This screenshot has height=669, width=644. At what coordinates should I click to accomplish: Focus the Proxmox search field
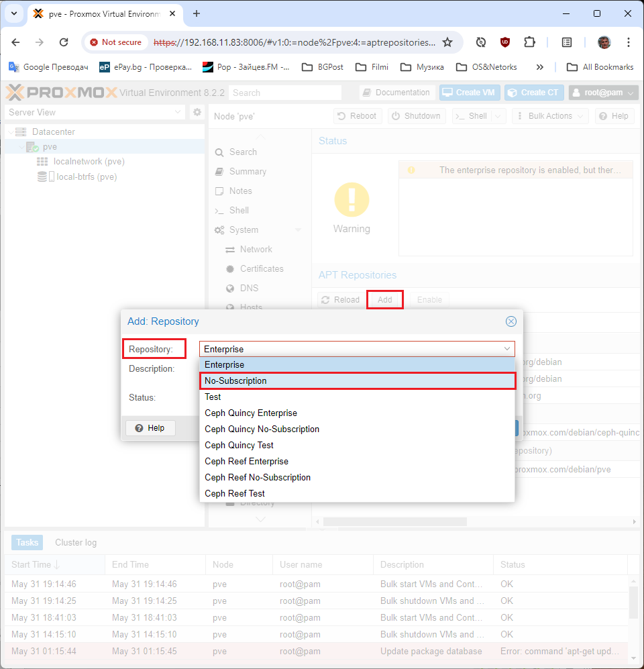[285, 93]
